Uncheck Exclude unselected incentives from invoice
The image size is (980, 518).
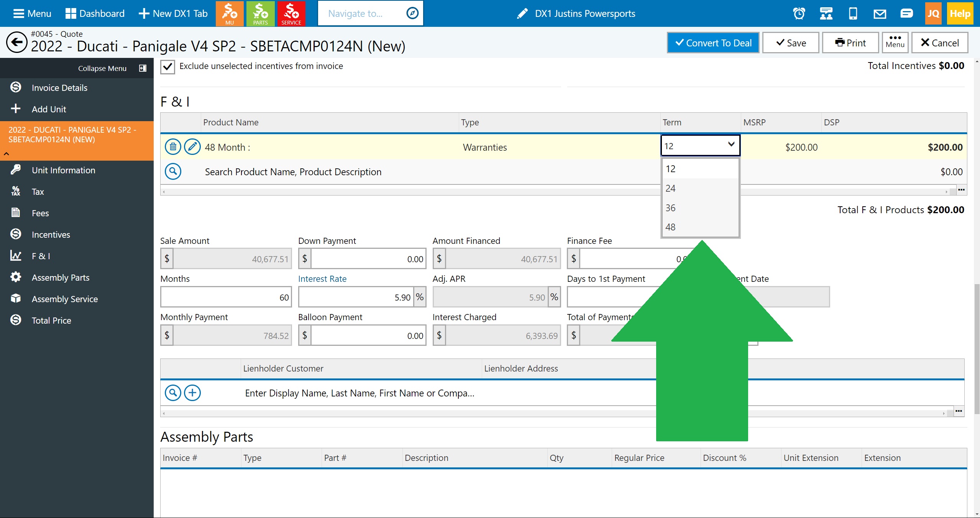167,67
